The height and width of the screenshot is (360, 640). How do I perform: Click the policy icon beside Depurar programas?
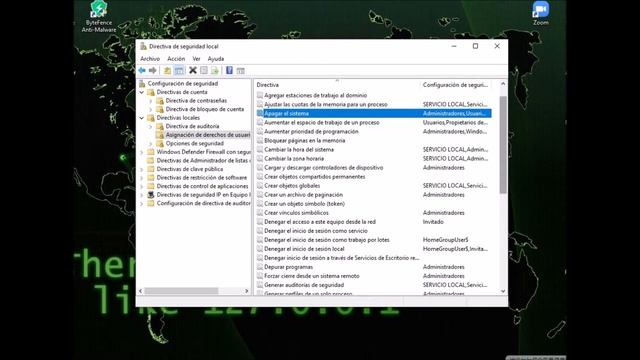[x=260, y=267]
